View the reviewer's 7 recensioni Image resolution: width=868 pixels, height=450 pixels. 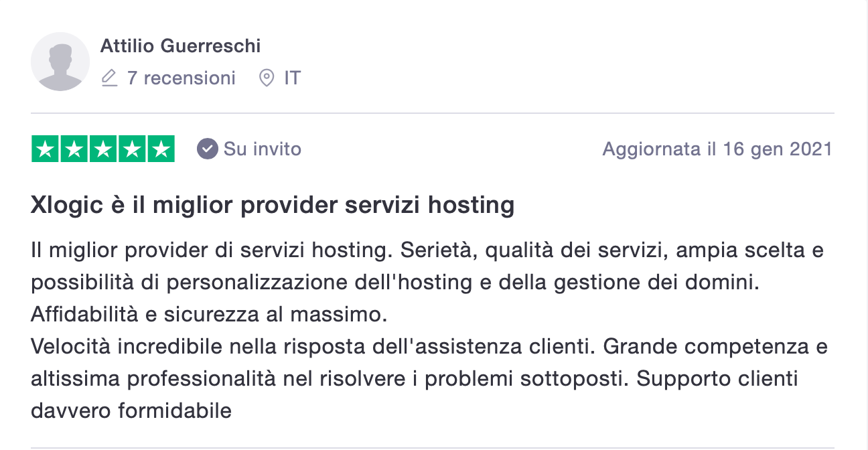coord(181,78)
